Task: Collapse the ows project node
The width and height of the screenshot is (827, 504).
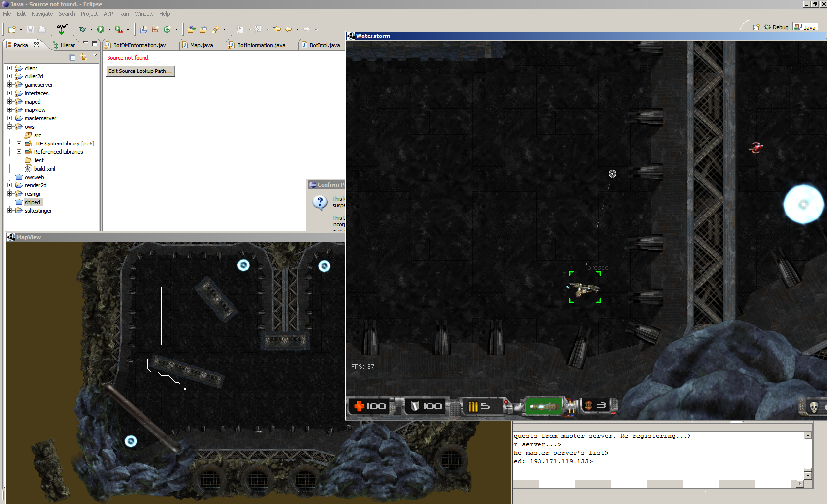Action: pos(9,127)
